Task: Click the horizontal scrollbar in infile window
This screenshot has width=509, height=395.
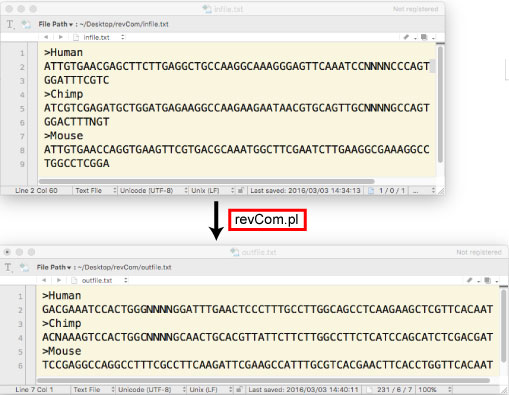Action: pos(207,181)
